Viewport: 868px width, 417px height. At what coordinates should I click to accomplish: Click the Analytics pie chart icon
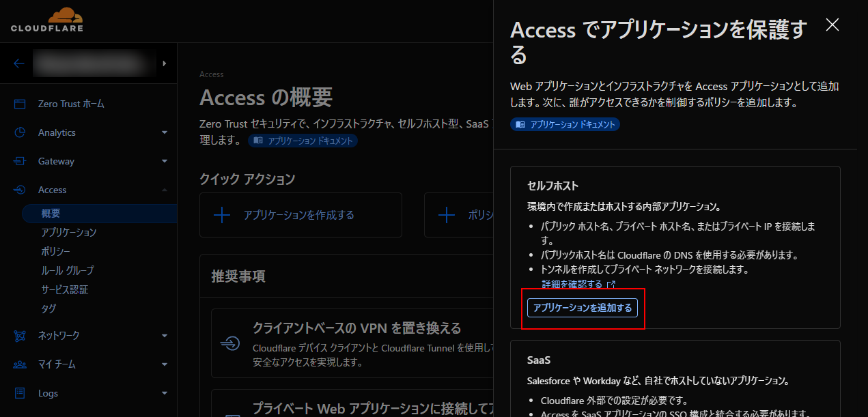20,132
